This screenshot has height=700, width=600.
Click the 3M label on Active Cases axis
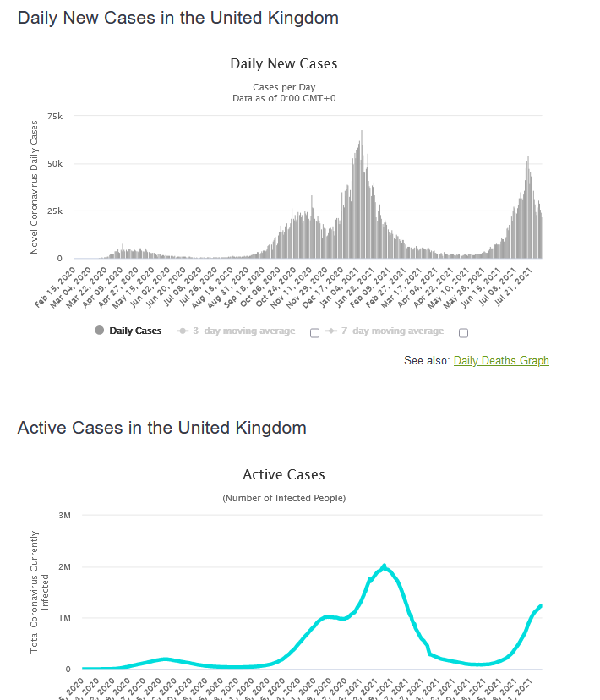(64, 515)
